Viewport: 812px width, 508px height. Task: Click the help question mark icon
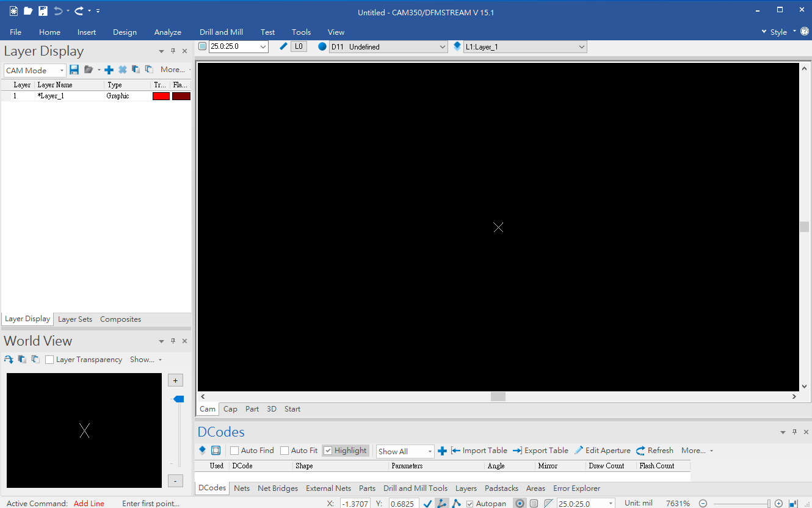[x=804, y=32]
